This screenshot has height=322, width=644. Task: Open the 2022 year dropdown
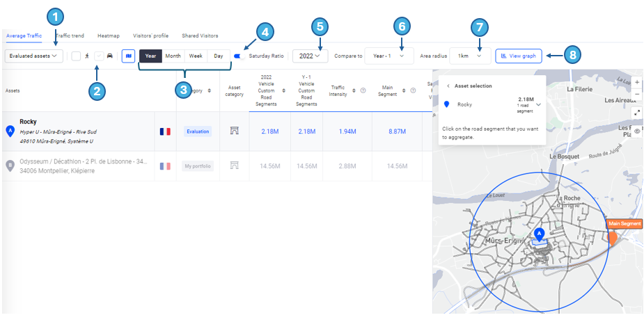pos(310,56)
